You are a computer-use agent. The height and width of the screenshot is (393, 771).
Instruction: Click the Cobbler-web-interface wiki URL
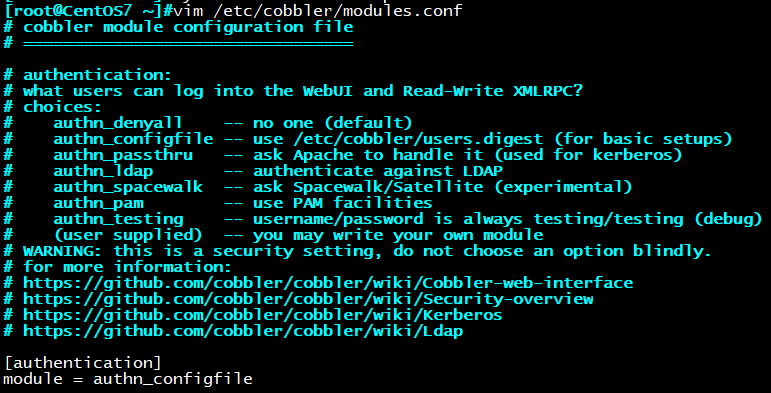click(328, 283)
